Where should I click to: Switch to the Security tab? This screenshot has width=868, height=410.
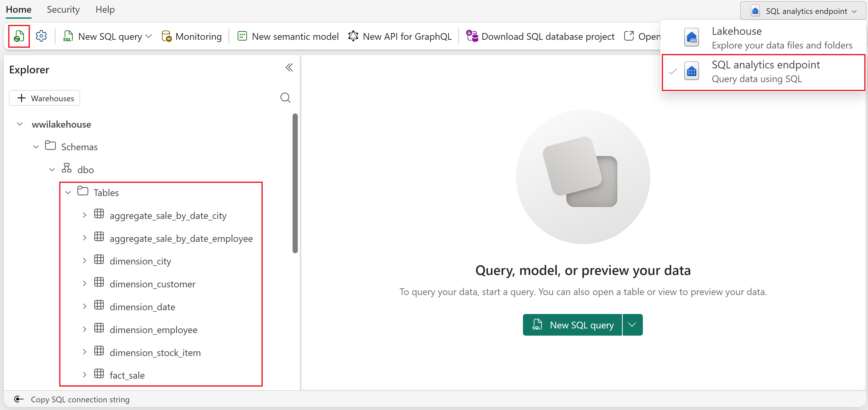point(63,9)
